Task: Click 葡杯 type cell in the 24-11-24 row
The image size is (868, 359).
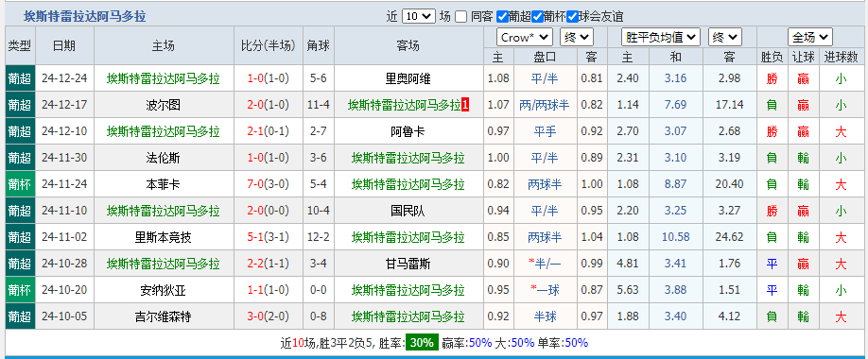Action: (20, 184)
